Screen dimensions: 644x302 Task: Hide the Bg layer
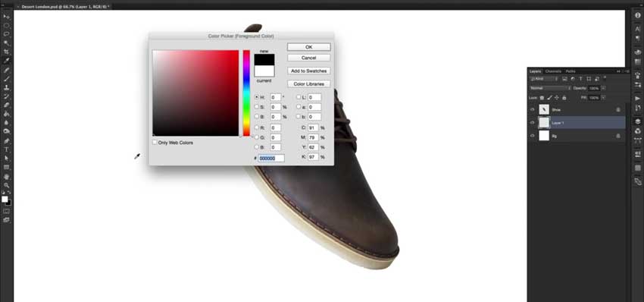533,136
